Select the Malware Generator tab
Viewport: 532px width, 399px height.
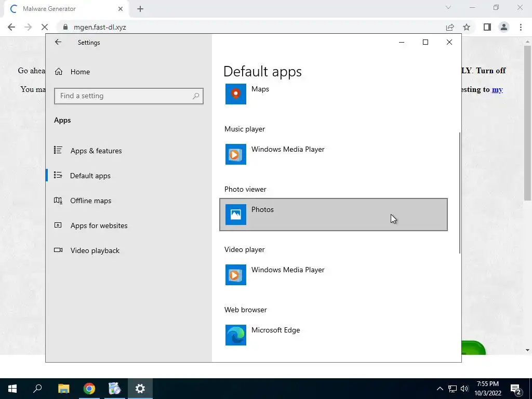click(x=66, y=9)
